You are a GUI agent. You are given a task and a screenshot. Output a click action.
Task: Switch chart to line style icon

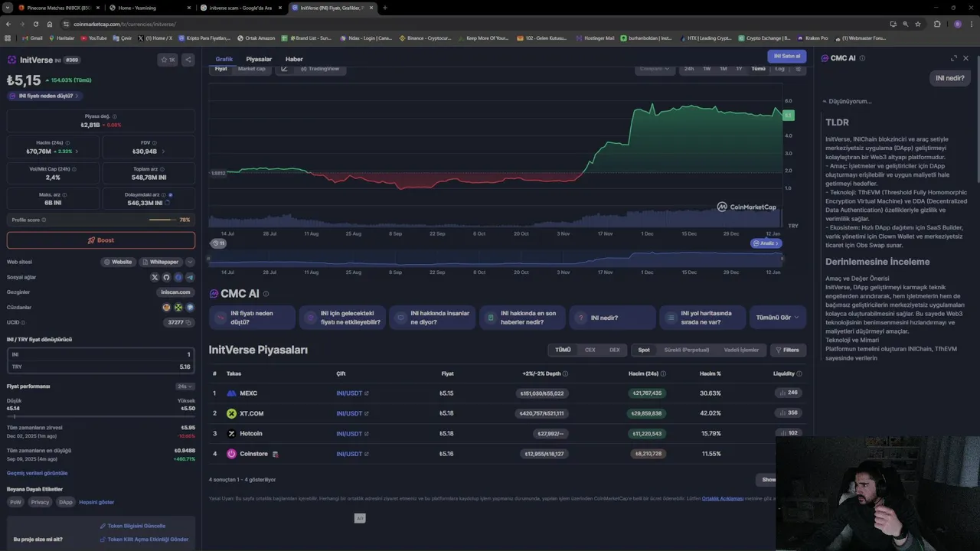click(284, 69)
